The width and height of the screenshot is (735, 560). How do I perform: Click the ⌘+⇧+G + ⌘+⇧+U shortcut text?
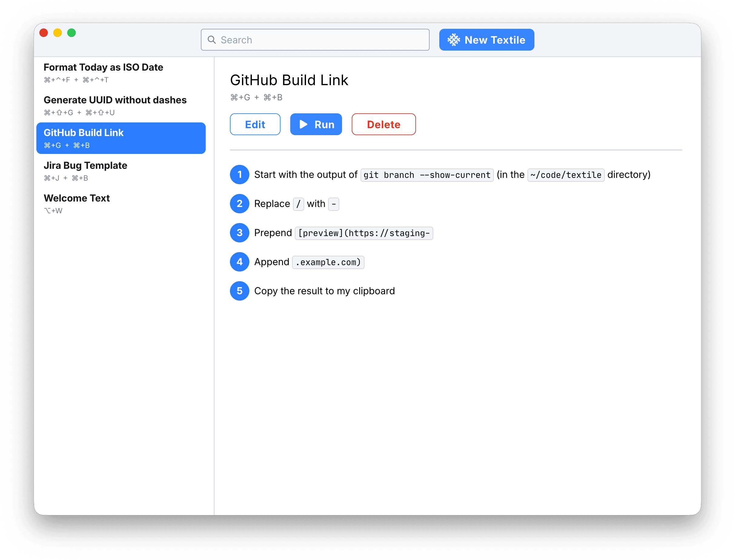tap(79, 113)
